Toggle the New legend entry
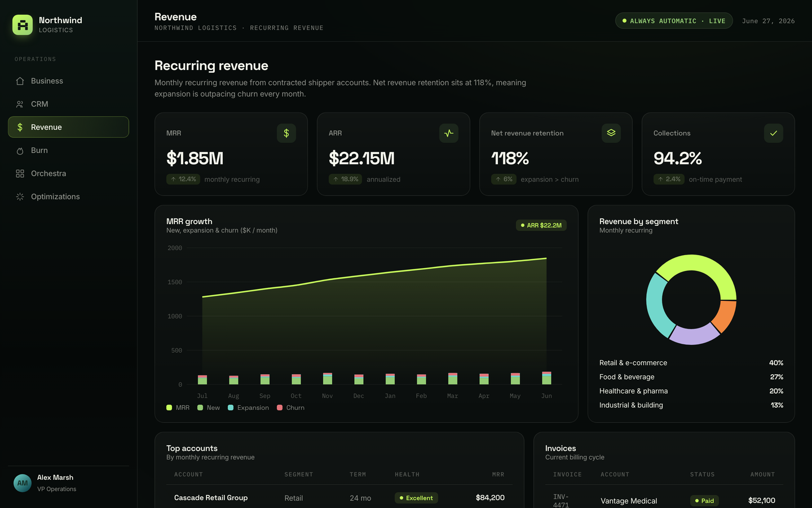The width and height of the screenshot is (812, 508). tap(209, 408)
